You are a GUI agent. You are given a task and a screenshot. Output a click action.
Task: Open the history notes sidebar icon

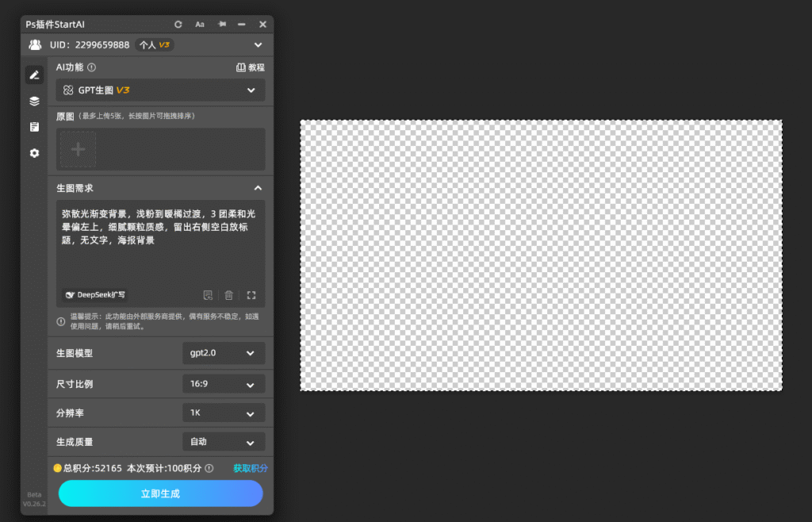(34, 127)
